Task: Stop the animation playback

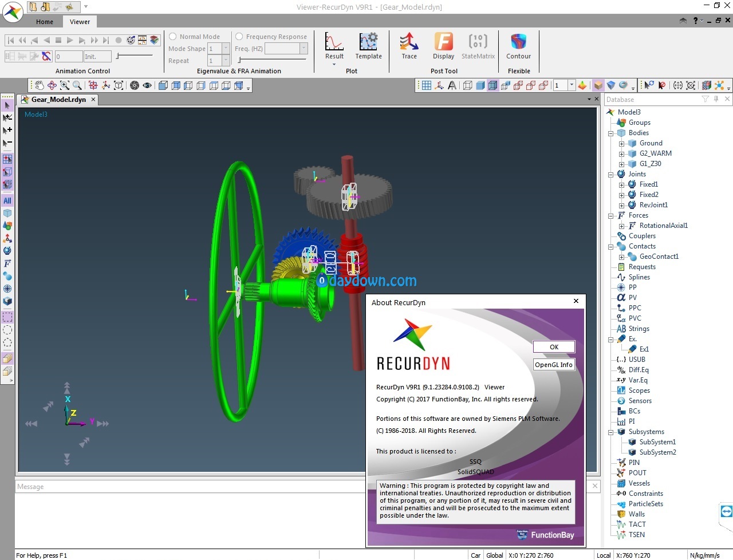Action: pyautogui.click(x=58, y=40)
